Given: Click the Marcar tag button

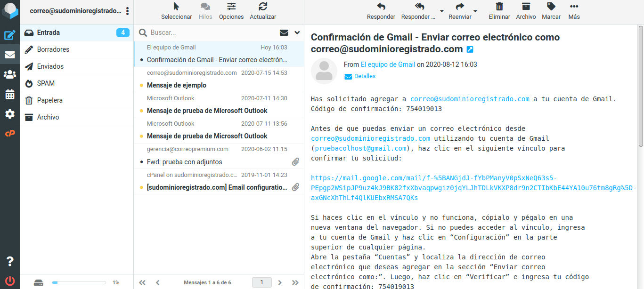Looking at the screenshot, I should [551, 11].
